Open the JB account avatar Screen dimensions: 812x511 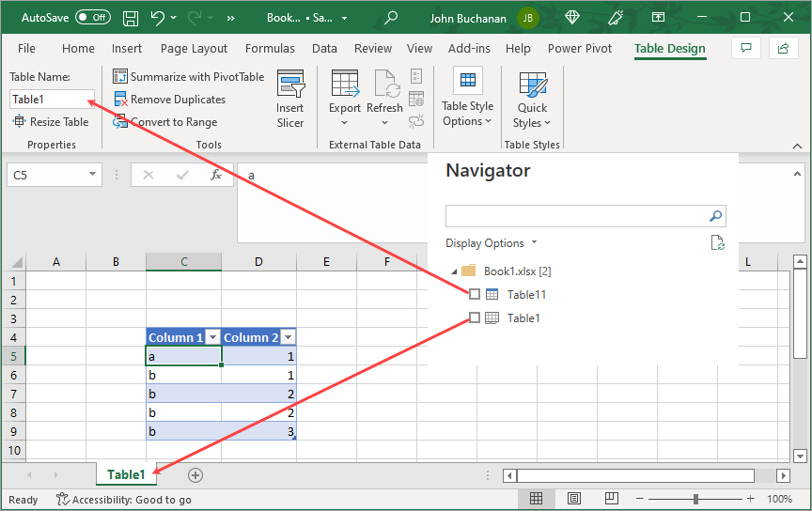coord(527,18)
